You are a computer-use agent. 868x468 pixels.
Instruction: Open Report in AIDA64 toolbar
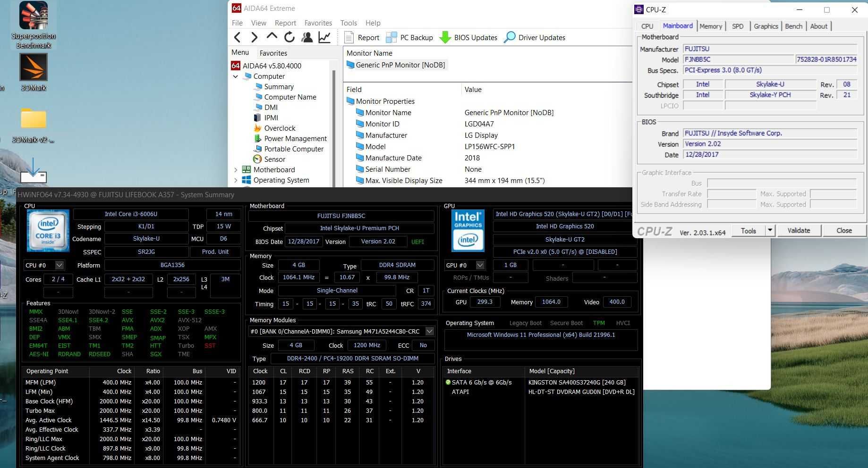pyautogui.click(x=362, y=37)
